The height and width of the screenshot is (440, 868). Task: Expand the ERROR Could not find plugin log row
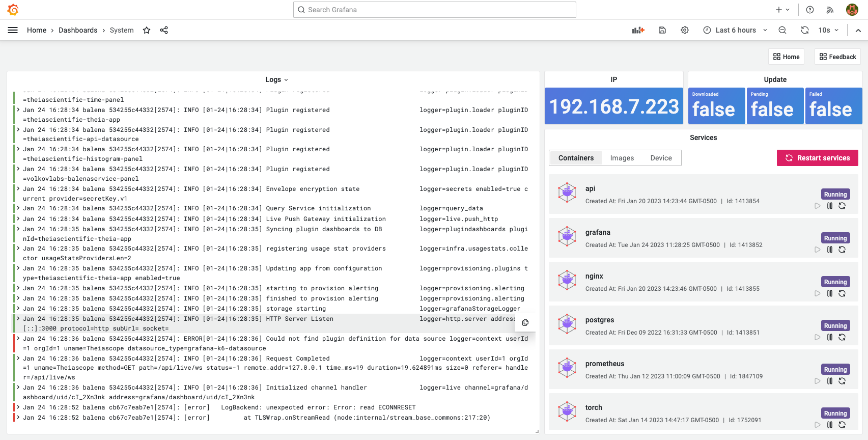click(18, 339)
